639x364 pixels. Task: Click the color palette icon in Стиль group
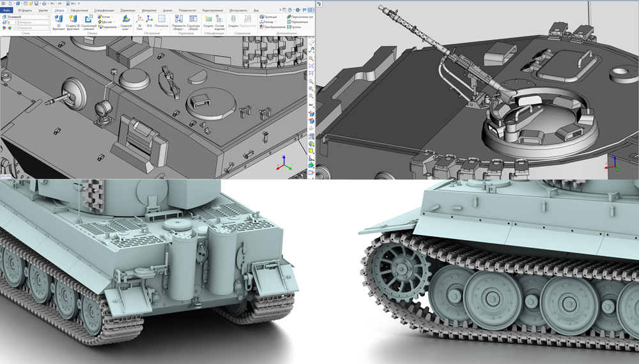(10, 28)
